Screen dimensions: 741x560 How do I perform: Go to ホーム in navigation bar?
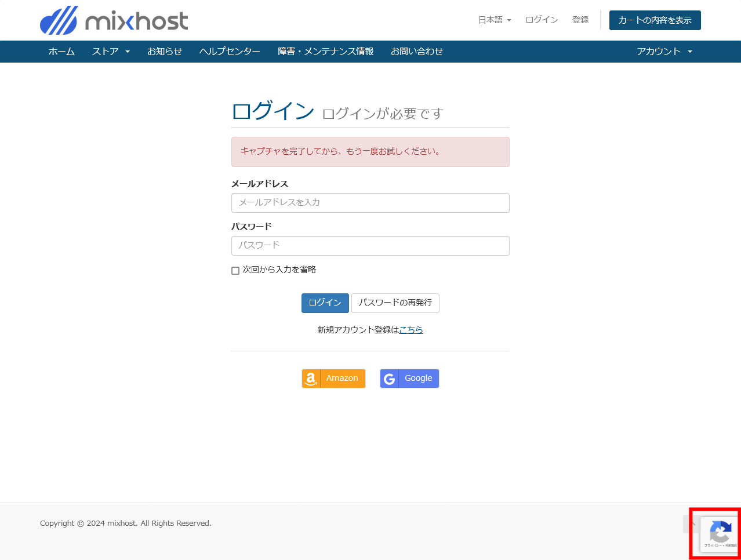[x=61, y=52]
